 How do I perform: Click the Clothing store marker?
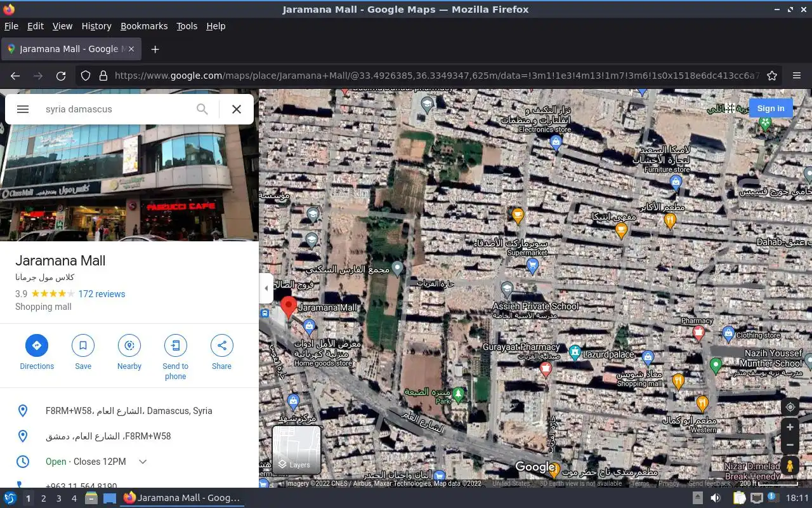(729, 333)
